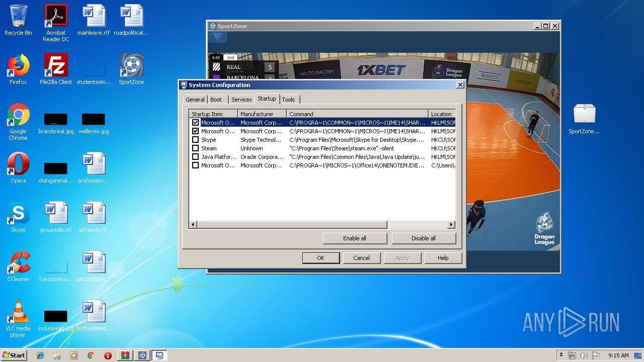This screenshot has height=362, width=644.
Task: Switch to System Configuration taskbar button
Action: coord(159,355)
